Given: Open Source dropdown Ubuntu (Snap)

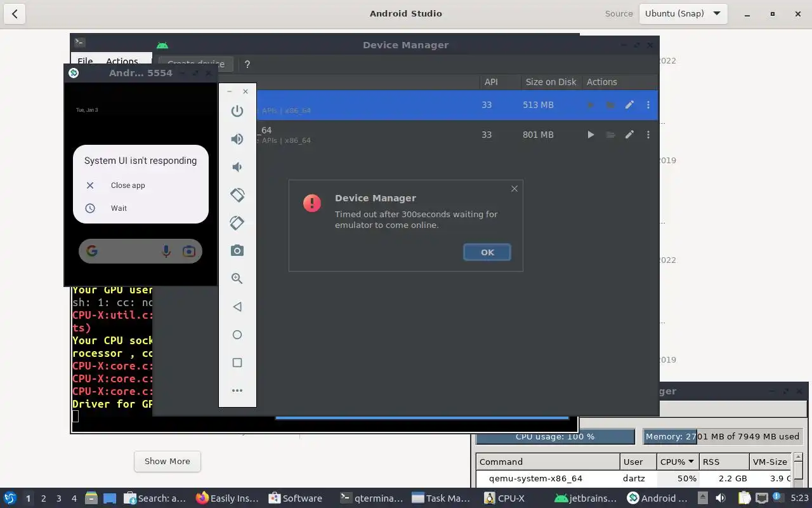Looking at the screenshot, I should coord(683,13).
